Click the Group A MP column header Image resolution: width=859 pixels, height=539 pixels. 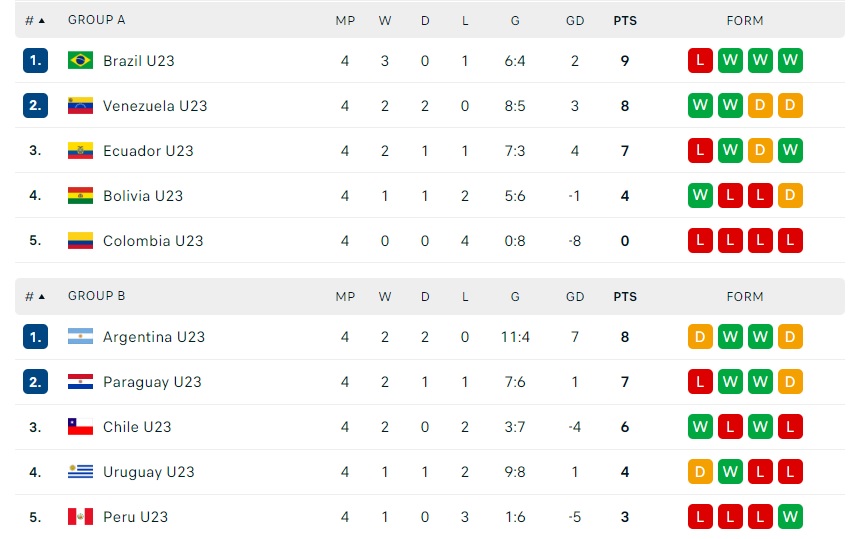345,21
